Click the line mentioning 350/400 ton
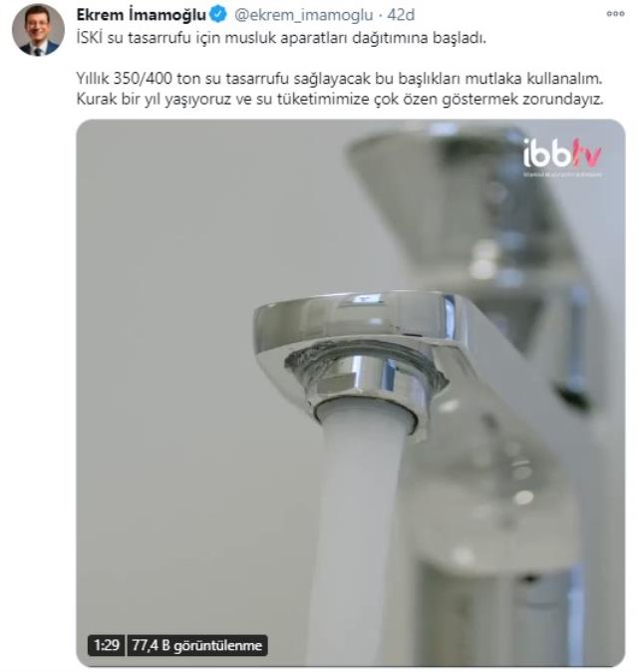Viewport: 638px width, 672px height. [339, 79]
